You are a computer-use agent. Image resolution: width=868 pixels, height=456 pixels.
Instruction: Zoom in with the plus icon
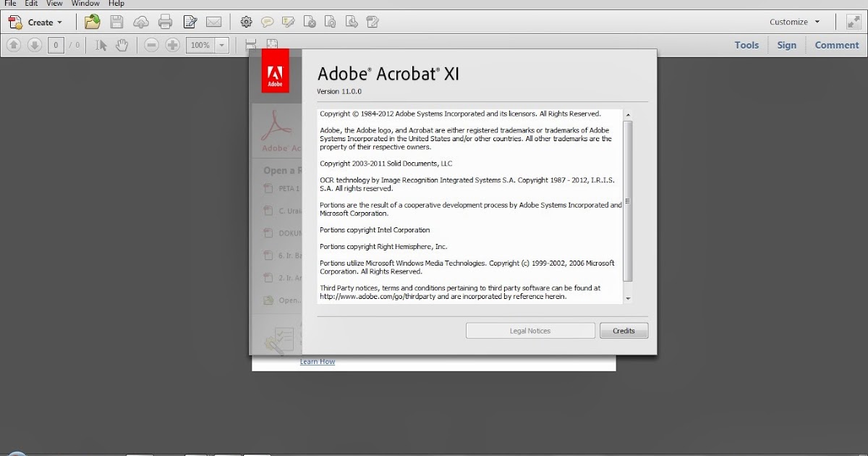pyautogui.click(x=172, y=45)
